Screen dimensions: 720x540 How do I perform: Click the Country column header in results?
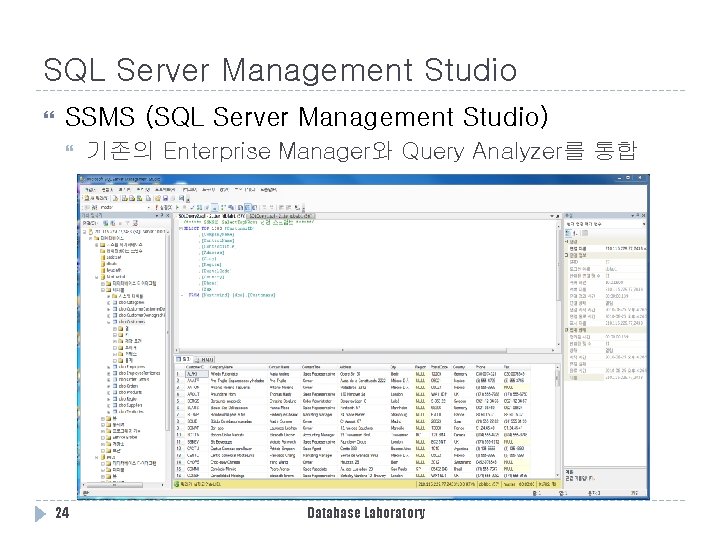(x=463, y=367)
